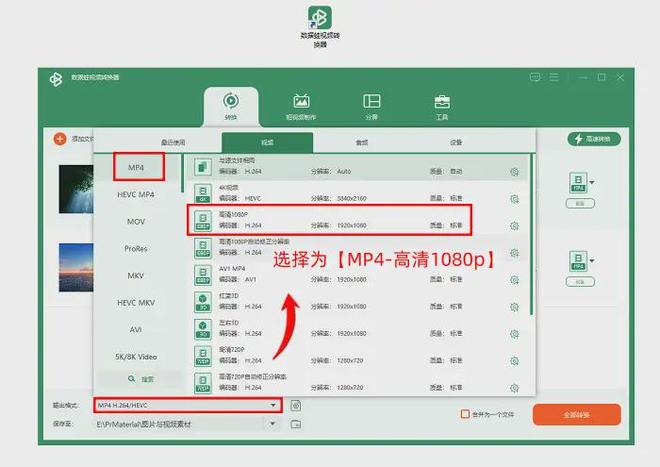660x467 pixels.
Task: Click the 高速转换 high-speed conversion button
Action: 594,138
